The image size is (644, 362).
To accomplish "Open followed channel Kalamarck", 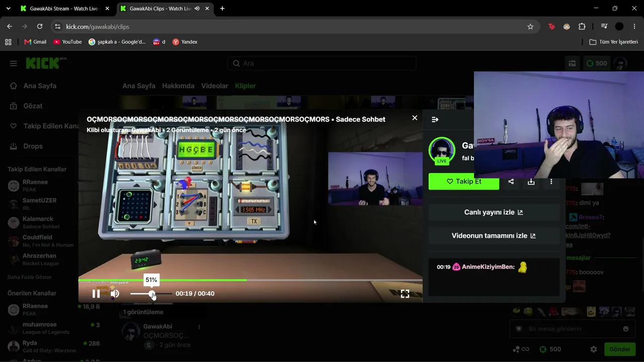I will pos(39,222).
